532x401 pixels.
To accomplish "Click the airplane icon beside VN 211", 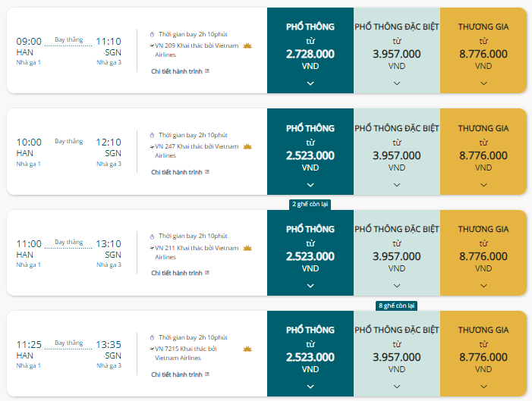I will [152, 248].
